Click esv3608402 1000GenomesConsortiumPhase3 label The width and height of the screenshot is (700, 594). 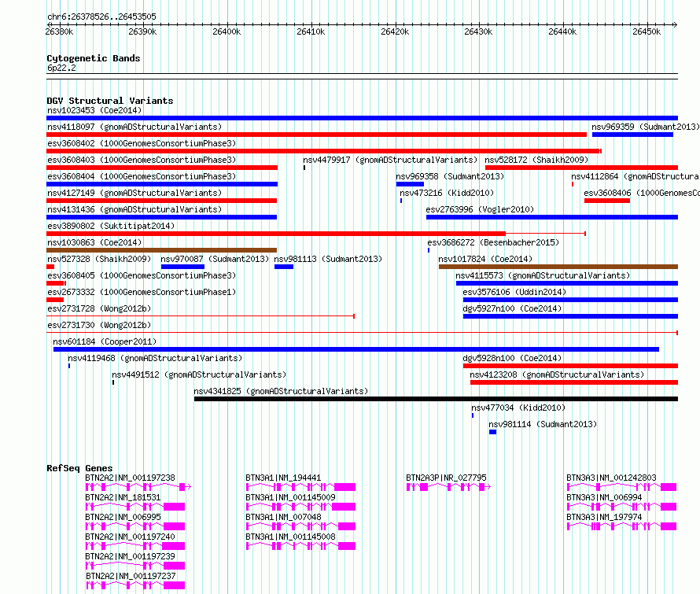(x=142, y=143)
